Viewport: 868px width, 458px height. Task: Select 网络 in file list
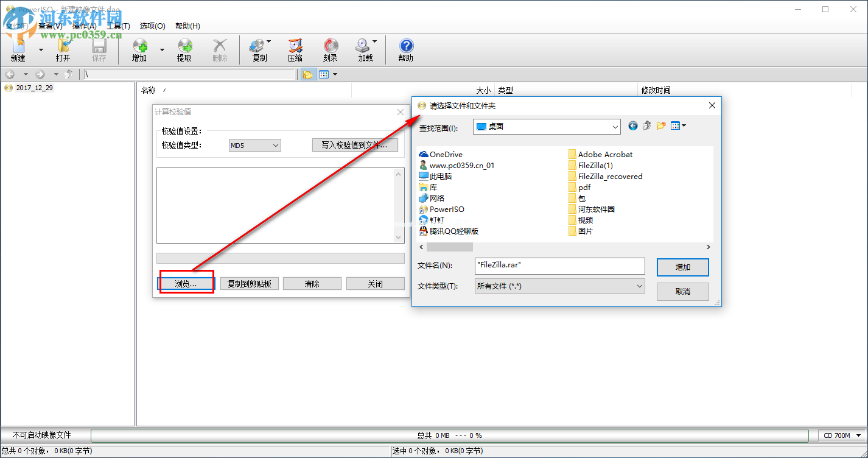click(x=432, y=198)
